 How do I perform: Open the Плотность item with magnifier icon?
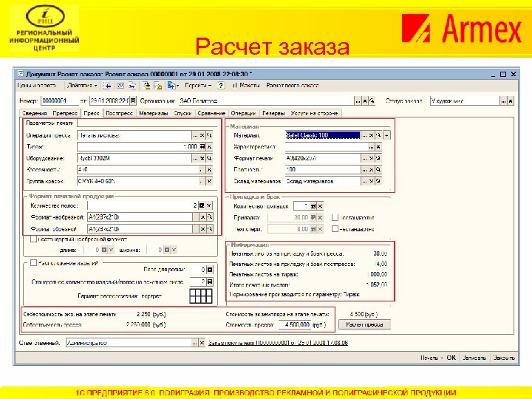378,169
